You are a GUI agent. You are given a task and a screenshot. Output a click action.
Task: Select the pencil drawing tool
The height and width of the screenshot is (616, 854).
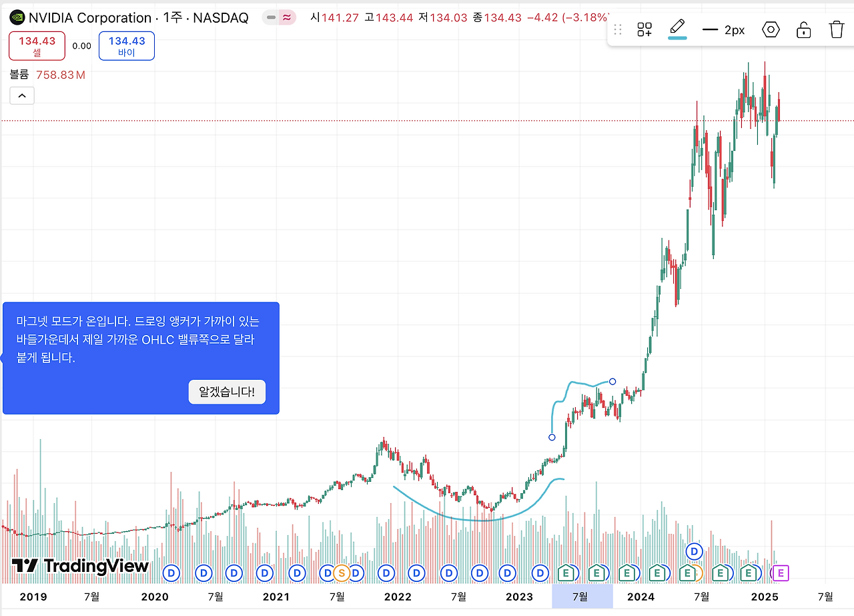(x=676, y=28)
